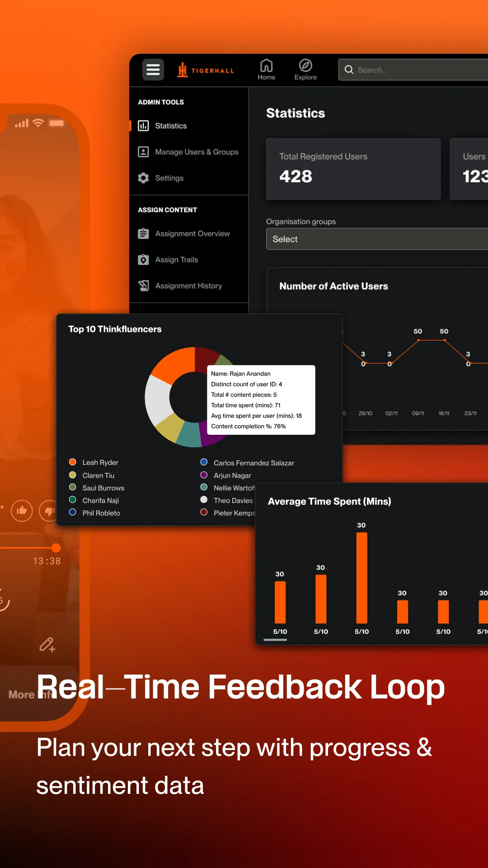Open Manage Users & Groups
This screenshot has height=868, width=488.
coord(197,152)
